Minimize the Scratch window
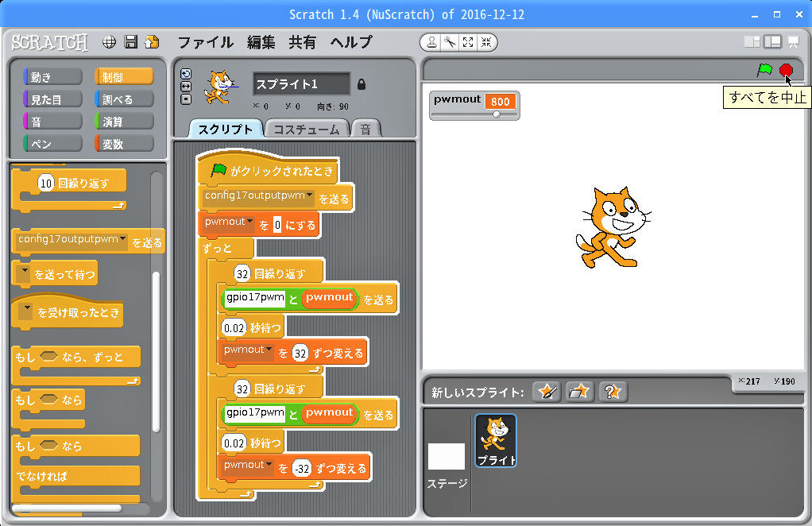The image size is (812, 526). [755, 14]
